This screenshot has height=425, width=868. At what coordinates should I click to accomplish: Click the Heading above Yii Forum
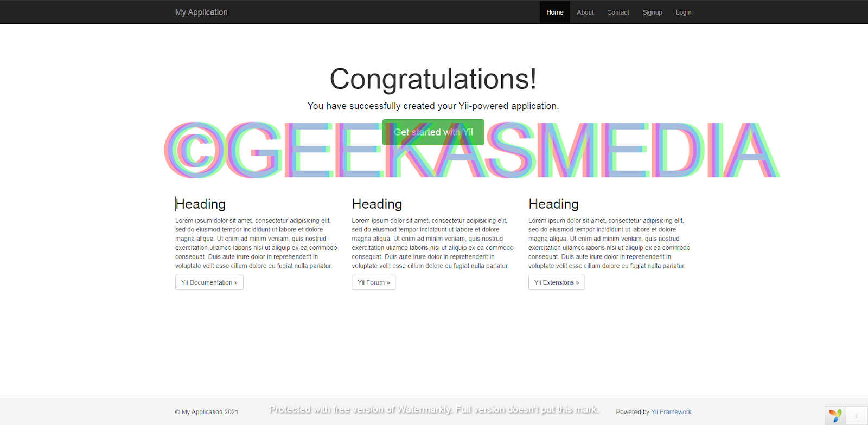(x=377, y=204)
